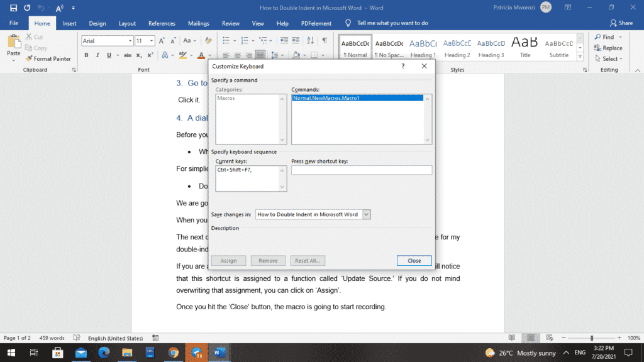The image size is (644, 362).
Task: Click the Save icon in the title bar
Action: (13, 8)
